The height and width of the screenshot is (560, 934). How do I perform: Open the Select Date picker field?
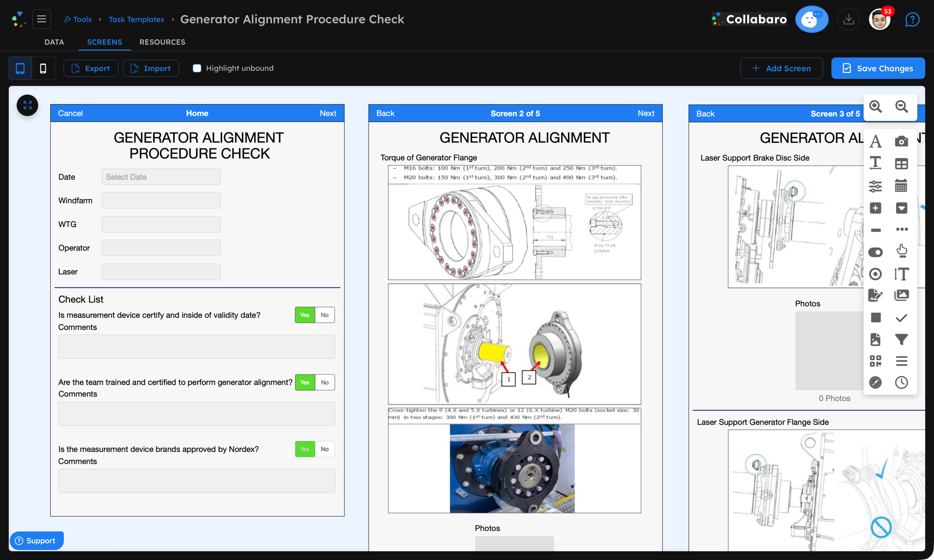(161, 177)
